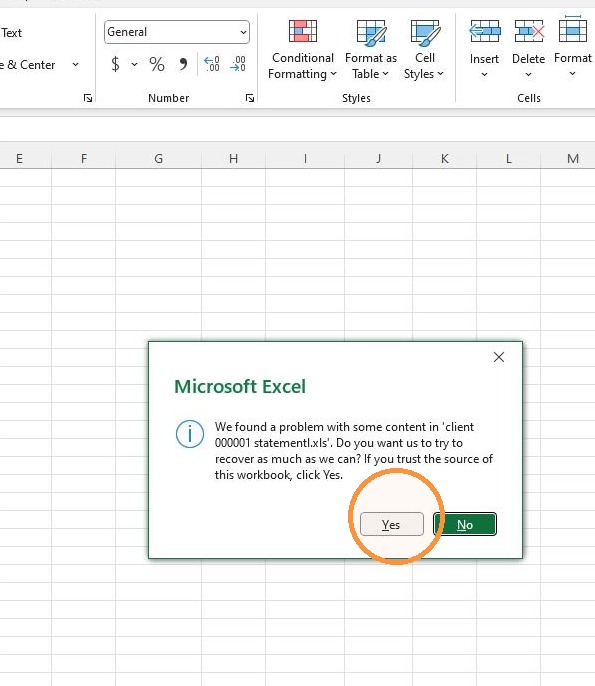Viewport: 595px width, 686px height.
Task: Click the Delete cells icon
Action: 528,32
